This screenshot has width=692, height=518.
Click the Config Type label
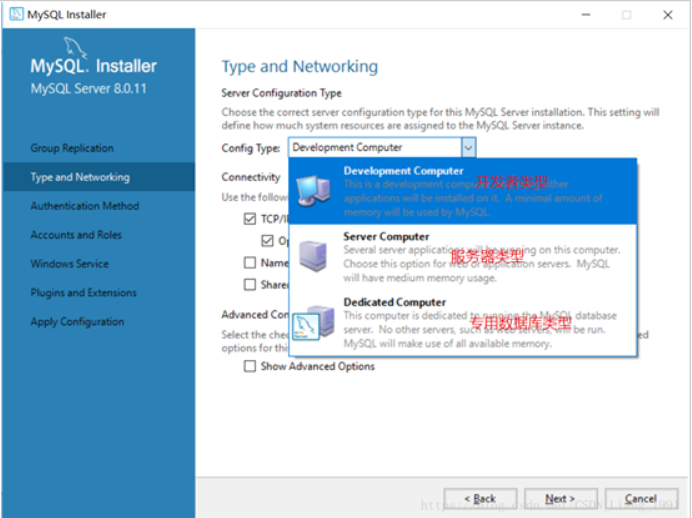tap(251, 148)
